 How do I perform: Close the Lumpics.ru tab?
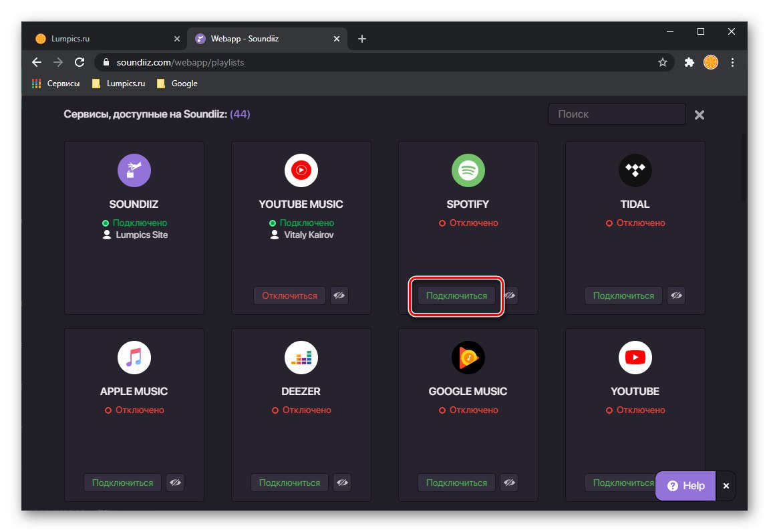tap(177, 39)
